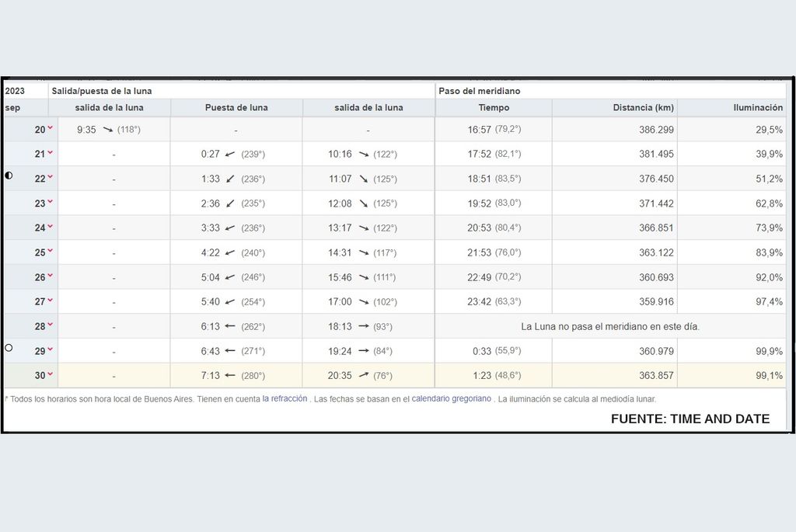Image resolution: width=796 pixels, height=532 pixels.
Task: Click the moonrise arrow next to 20:35
Action: (x=363, y=376)
